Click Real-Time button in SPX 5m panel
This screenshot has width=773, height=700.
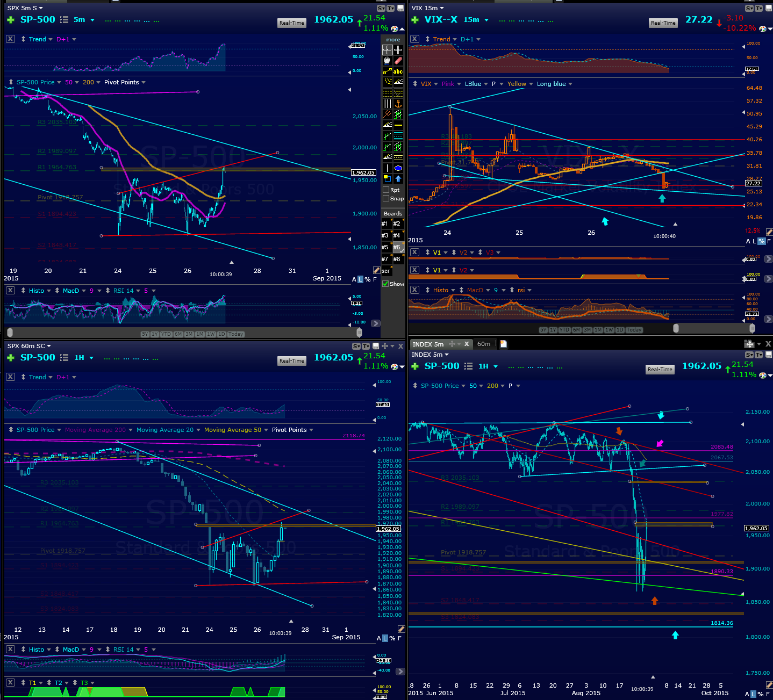click(292, 23)
